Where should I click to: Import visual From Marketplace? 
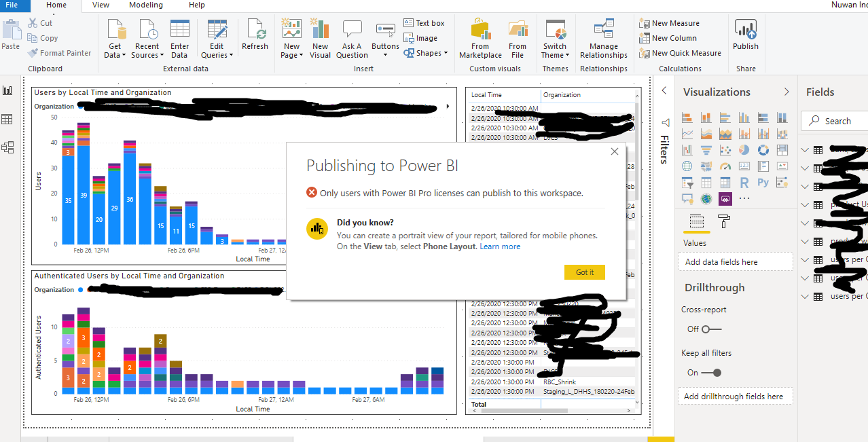480,39
